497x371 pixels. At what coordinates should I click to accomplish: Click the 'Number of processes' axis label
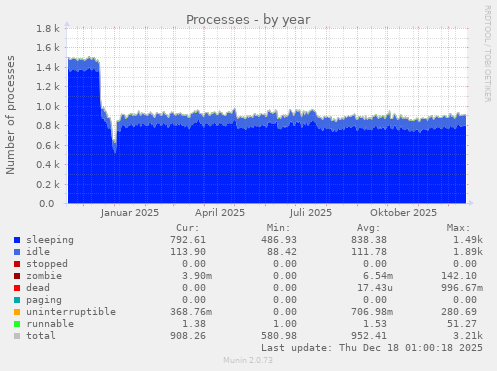10,115
